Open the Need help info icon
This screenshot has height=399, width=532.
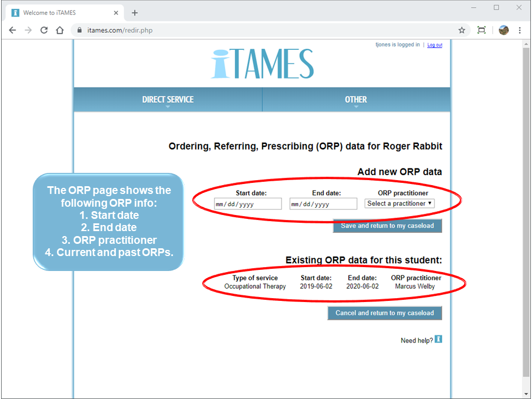[438, 339]
